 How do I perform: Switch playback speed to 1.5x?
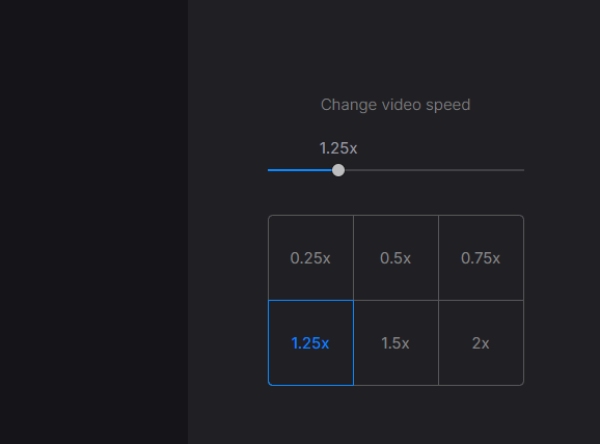coord(396,343)
